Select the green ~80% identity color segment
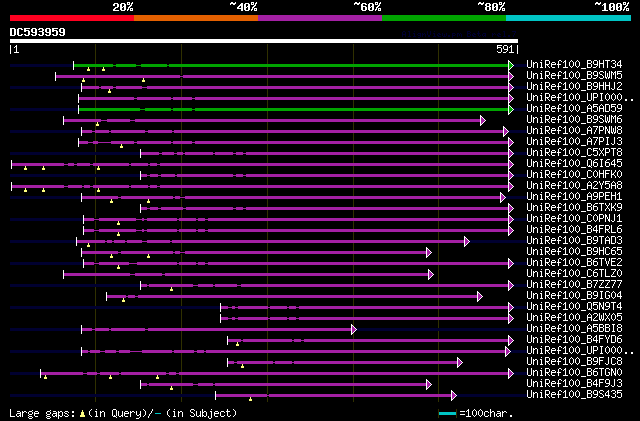This screenshot has height=421, width=640. pos(444,18)
